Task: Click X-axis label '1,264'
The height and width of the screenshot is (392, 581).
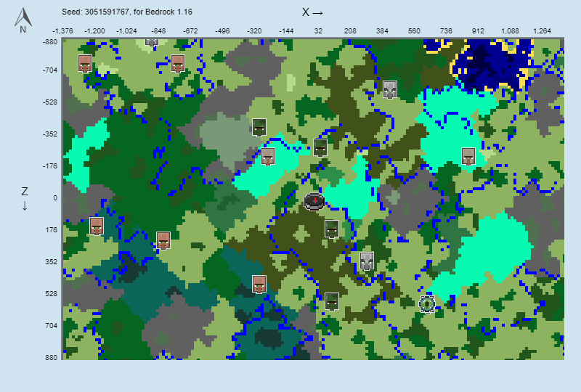Action: coord(542,31)
